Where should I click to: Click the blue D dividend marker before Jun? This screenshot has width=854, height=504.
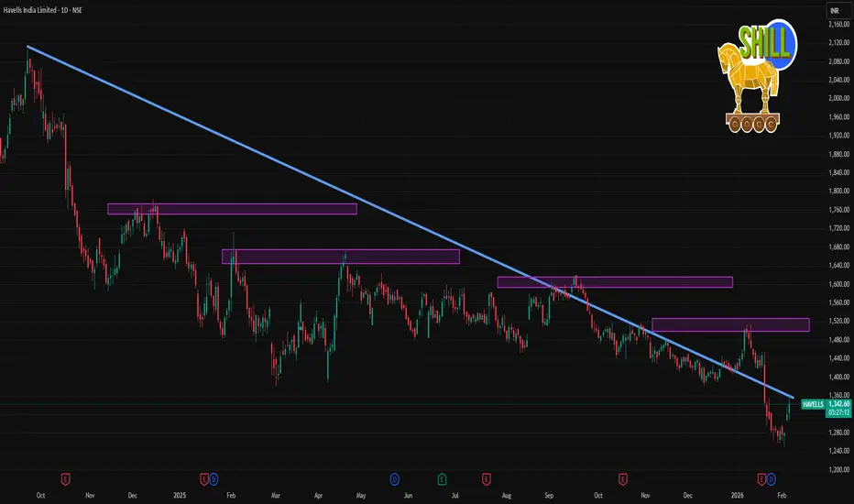tap(394, 479)
